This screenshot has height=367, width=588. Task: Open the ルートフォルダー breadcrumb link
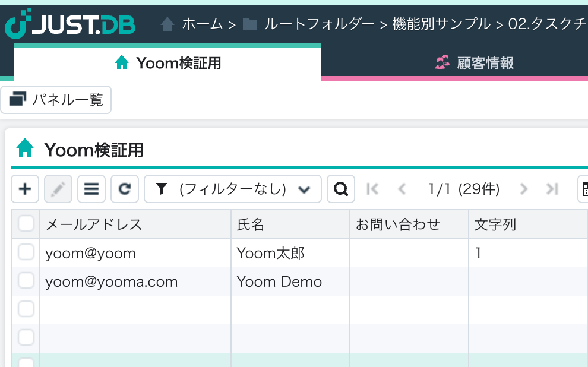(320, 24)
